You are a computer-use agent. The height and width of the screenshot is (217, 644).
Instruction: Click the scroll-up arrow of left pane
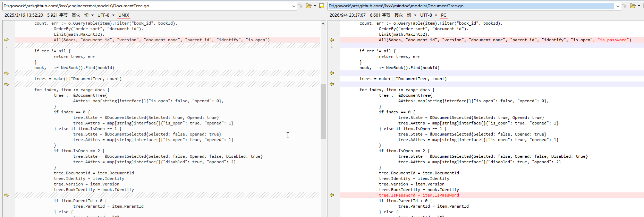(x=323, y=24)
